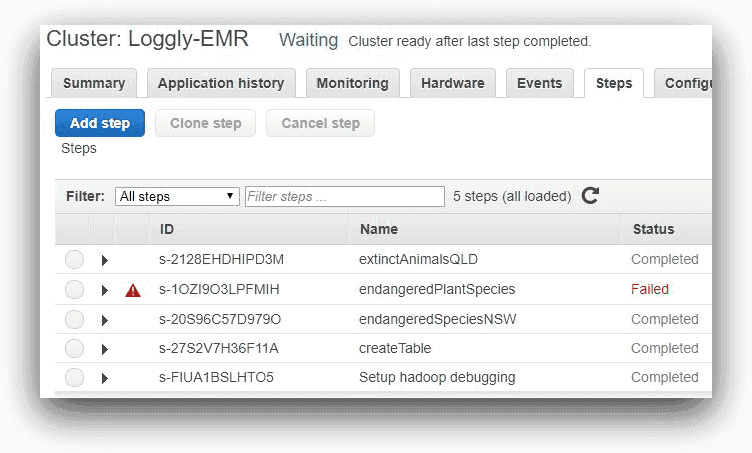This screenshot has height=453, width=752.
Task: Select radio button for endangeredSpeciesNSW step
Action: (x=75, y=320)
